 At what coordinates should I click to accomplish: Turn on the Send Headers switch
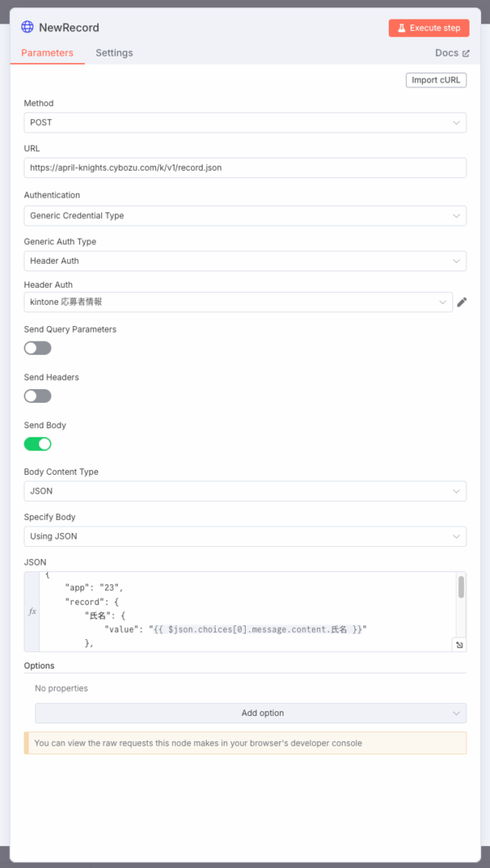[38, 396]
